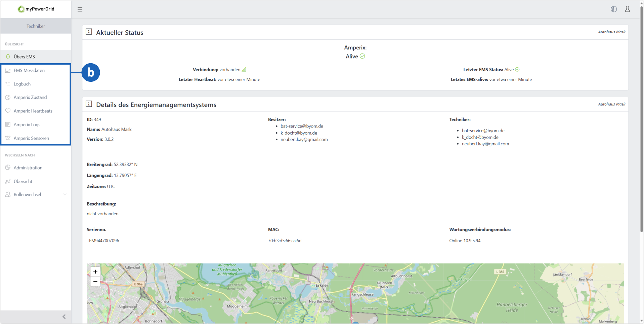Open EMS Messdaten page
Screen dimensions: 644x324
click(x=29, y=70)
